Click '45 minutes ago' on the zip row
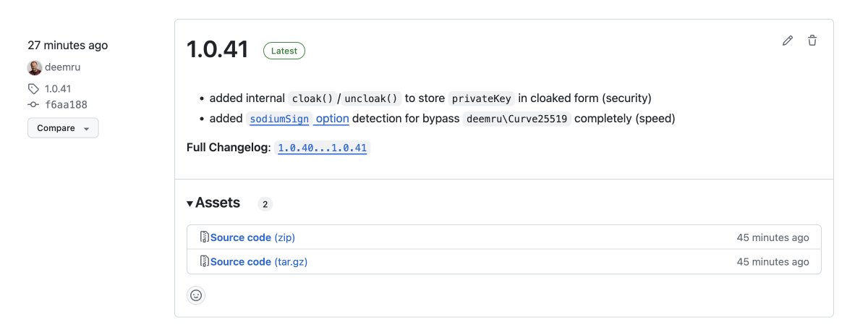Image resolution: width=868 pixels, height=333 pixels. point(773,237)
